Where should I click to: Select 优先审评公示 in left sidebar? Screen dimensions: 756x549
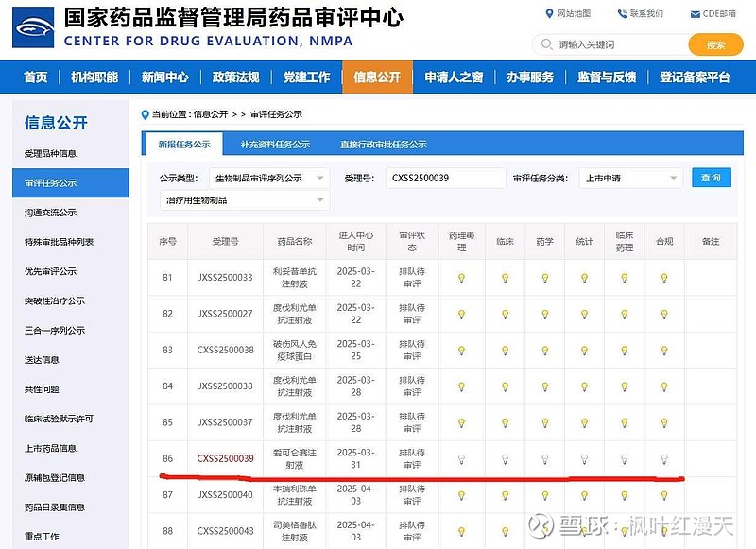click(50, 271)
